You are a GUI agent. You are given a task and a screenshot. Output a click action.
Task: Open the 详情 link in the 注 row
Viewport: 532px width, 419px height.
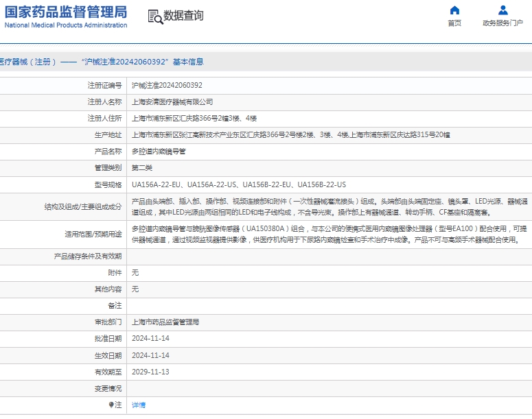point(139,405)
